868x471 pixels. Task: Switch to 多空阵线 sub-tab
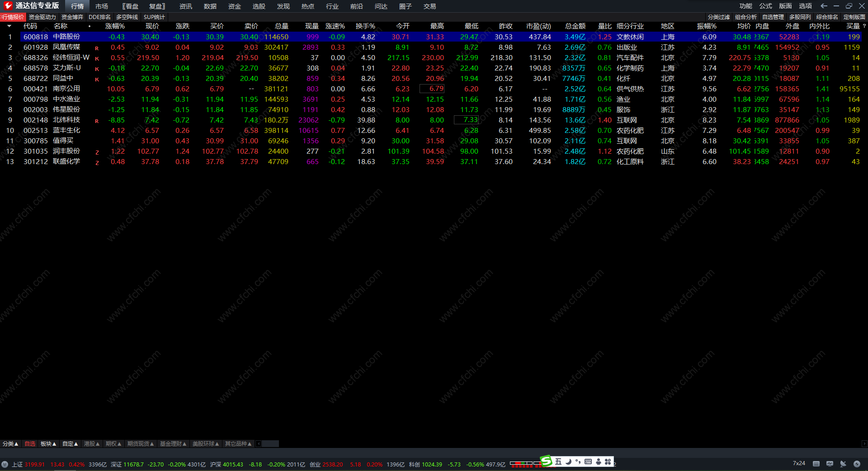tap(127, 17)
